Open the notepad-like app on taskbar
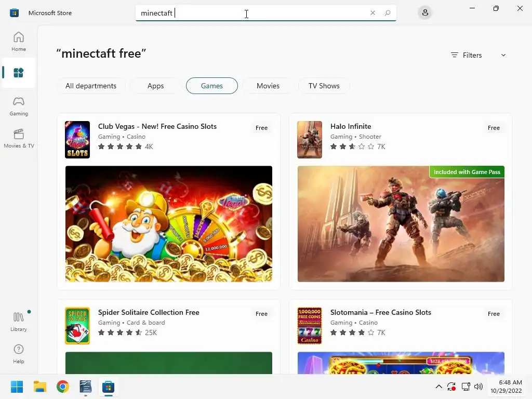The width and height of the screenshot is (532, 399). (86, 387)
